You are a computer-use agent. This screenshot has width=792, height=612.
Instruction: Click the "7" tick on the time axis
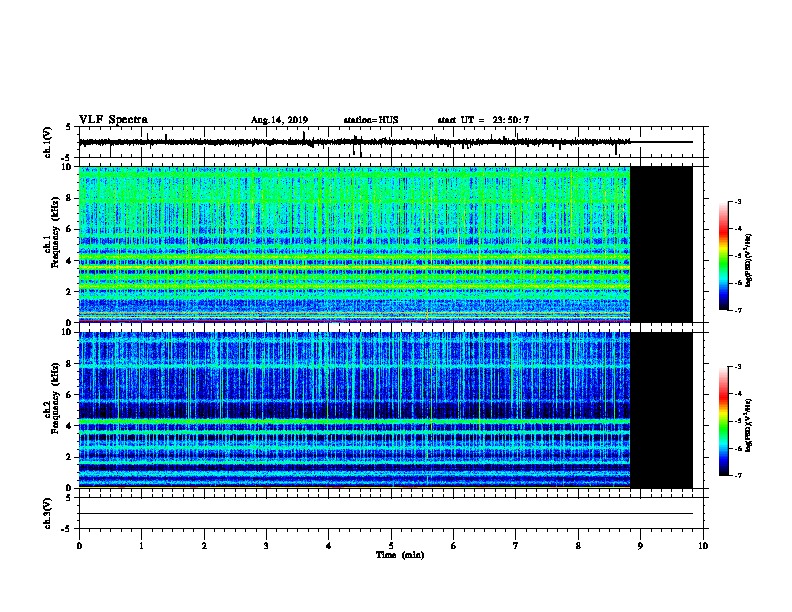pyautogui.click(x=516, y=546)
